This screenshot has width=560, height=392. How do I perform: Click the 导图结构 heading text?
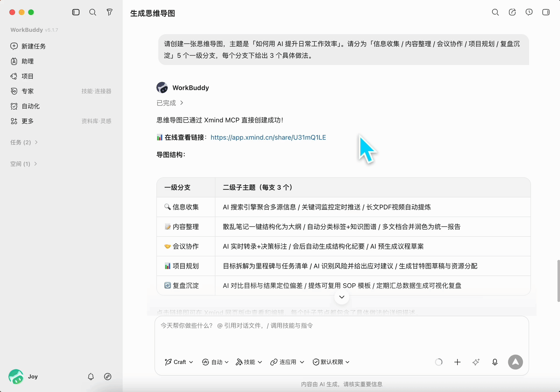(171, 155)
